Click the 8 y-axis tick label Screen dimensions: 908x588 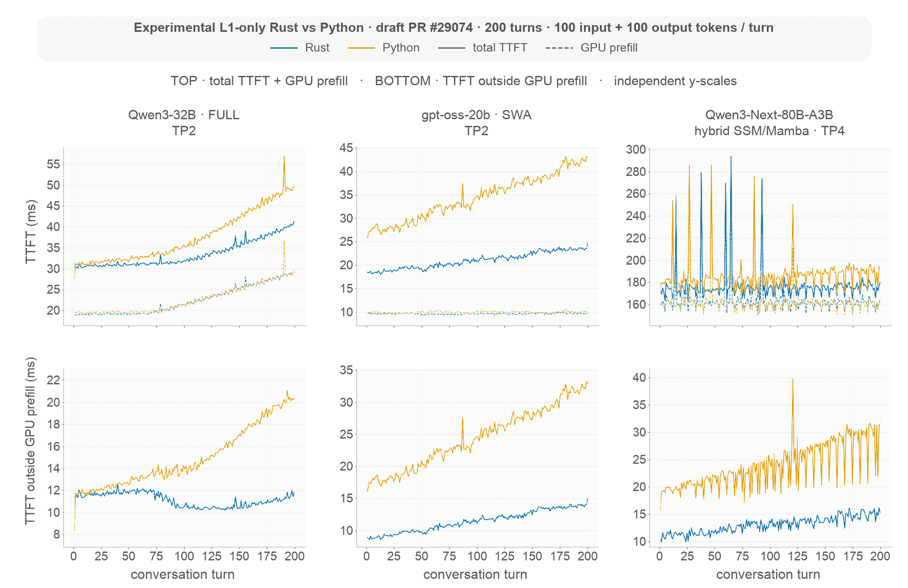(57, 535)
